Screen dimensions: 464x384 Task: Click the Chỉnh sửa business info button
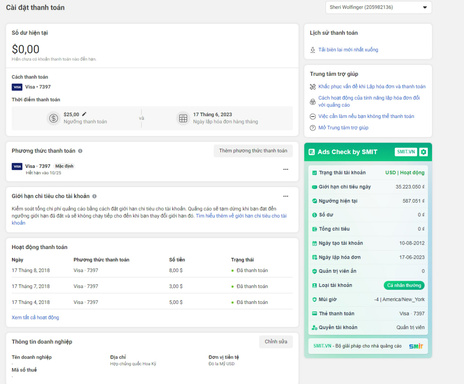point(276,342)
